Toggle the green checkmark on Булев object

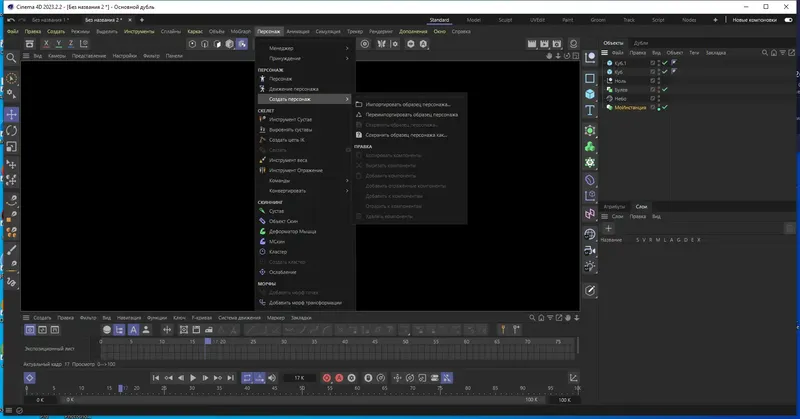[664, 88]
